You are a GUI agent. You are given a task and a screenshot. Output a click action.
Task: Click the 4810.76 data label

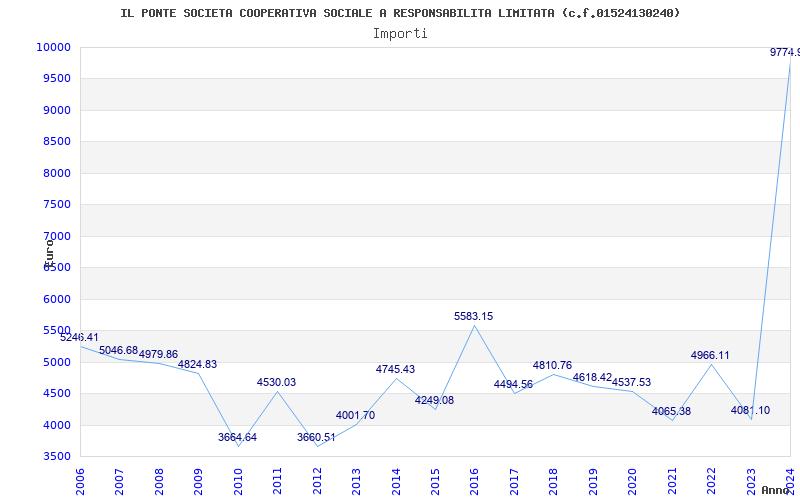552,365
